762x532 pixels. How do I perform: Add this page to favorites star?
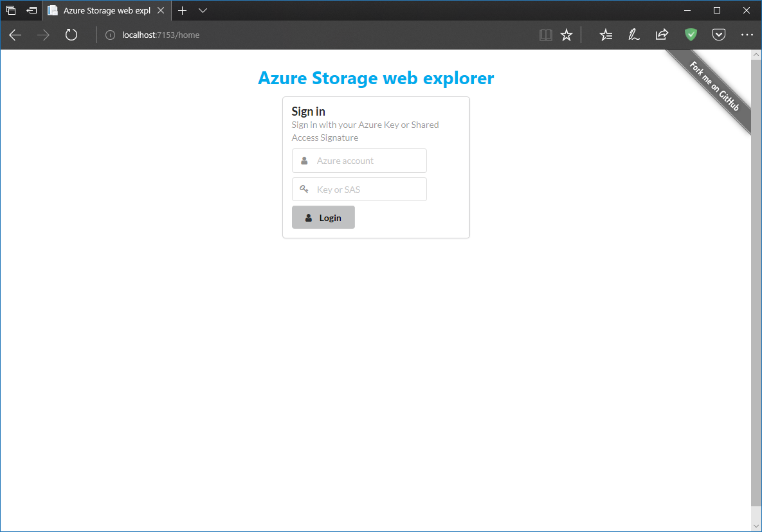(566, 35)
